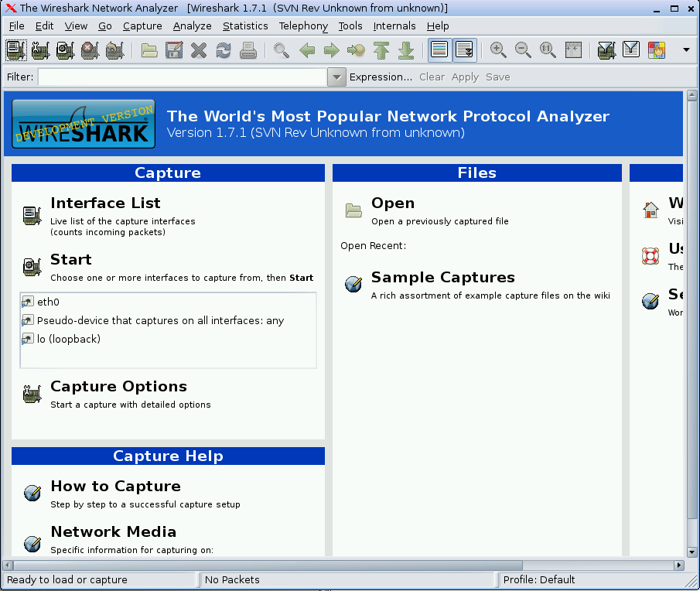This screenshot has width=700, height=591.
Task: Click the Apply filter button
Action: [465, 77]
